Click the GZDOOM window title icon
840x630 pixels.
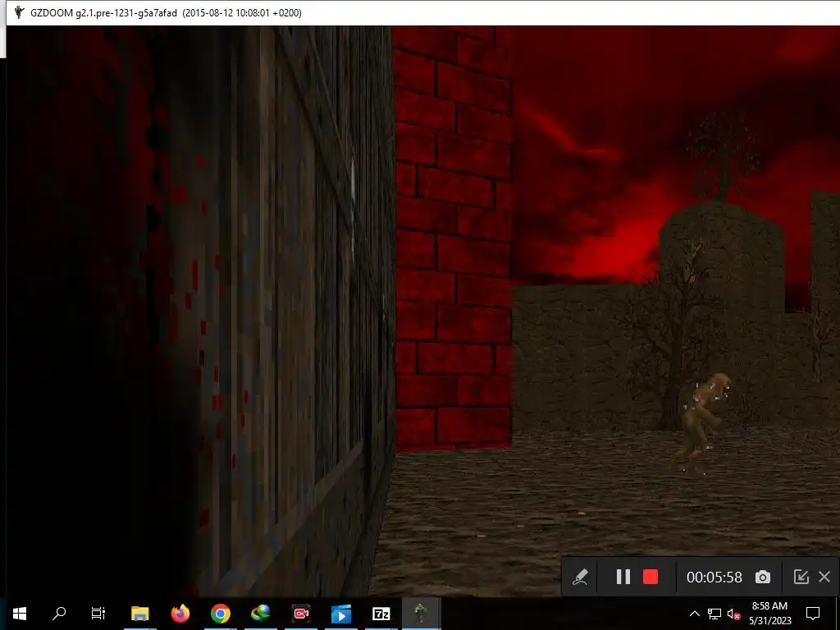click(20, 12)
